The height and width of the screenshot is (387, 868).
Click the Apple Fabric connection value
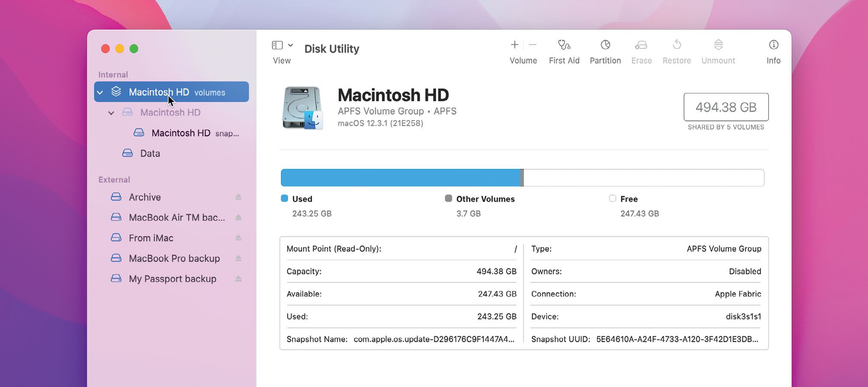(x=738, y=294)
